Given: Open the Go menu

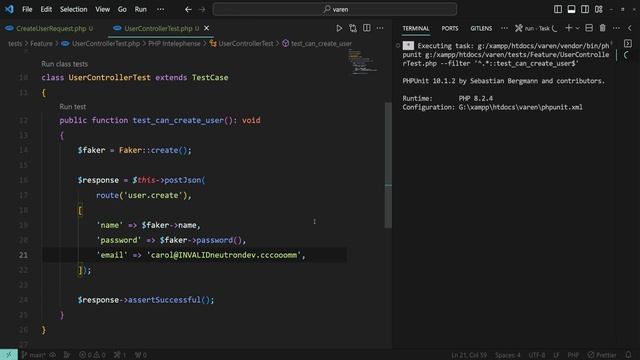Looking at the screenshot, I should (122, 9).
